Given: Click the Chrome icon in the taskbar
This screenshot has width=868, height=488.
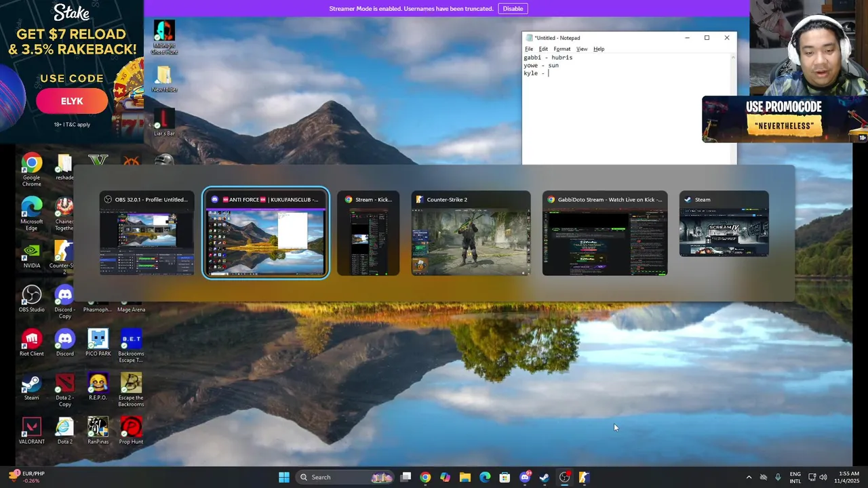Looking at the screenshot, I should pos(425,477).
